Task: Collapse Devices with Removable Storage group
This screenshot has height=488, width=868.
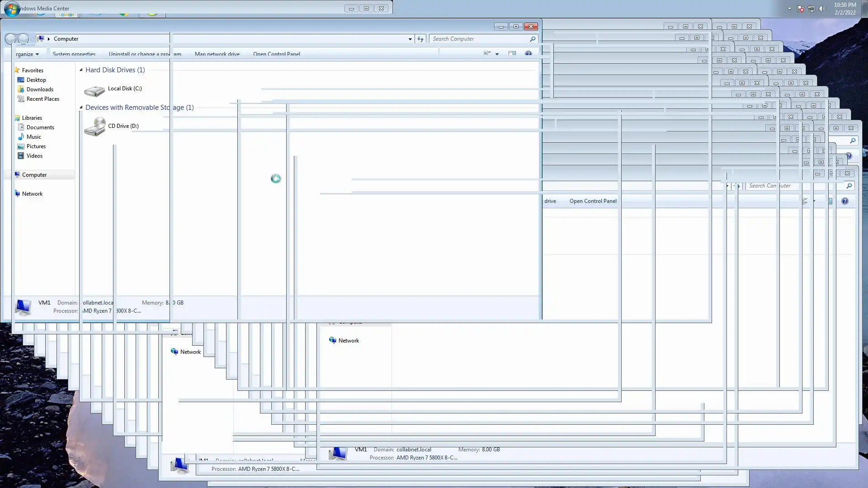Action: [x=81, y=108]
